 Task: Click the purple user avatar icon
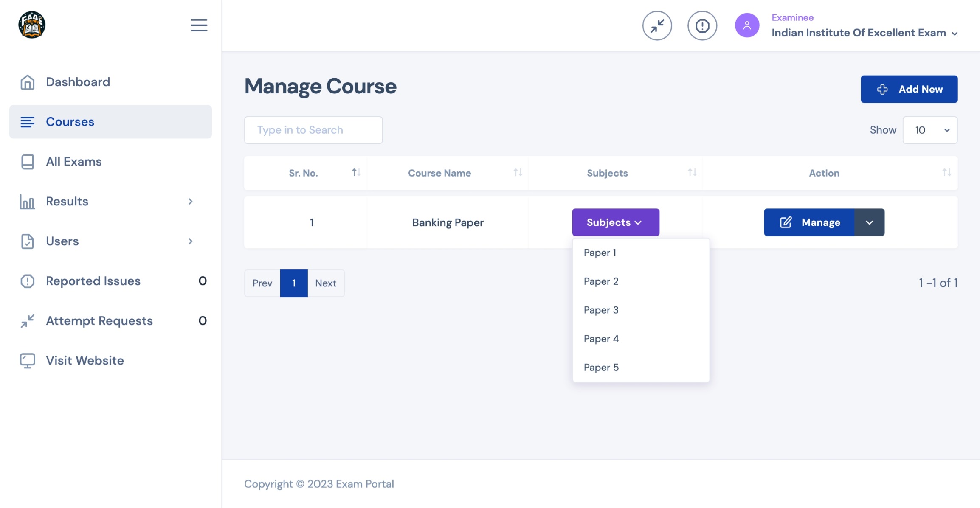pyautogui.click(x=747, y=25)
